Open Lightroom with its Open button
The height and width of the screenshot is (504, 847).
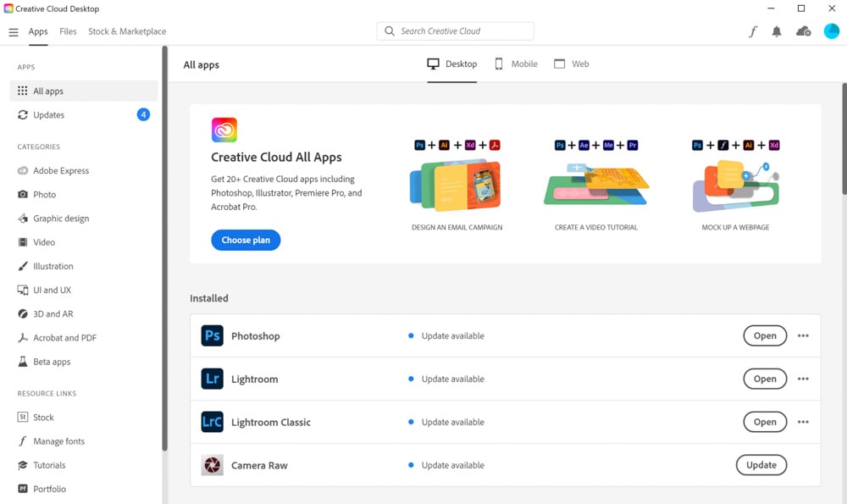(765, 379)
